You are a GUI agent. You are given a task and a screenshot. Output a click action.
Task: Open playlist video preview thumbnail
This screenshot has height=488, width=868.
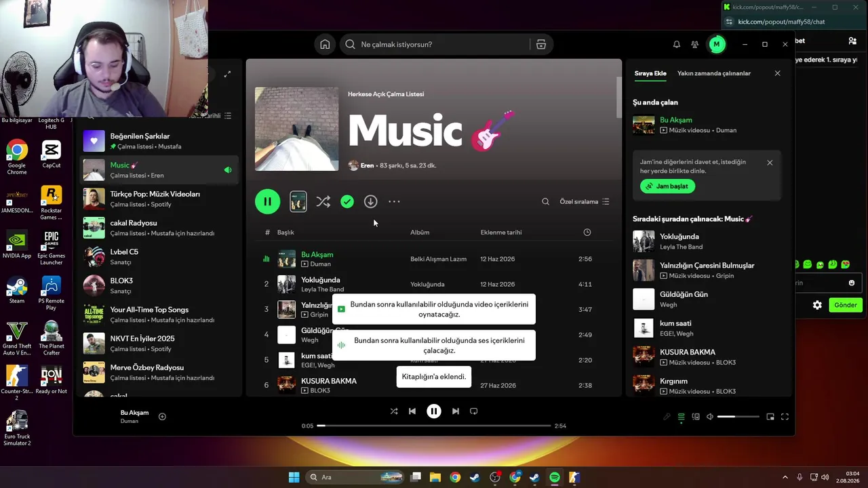tap(298, 201)
